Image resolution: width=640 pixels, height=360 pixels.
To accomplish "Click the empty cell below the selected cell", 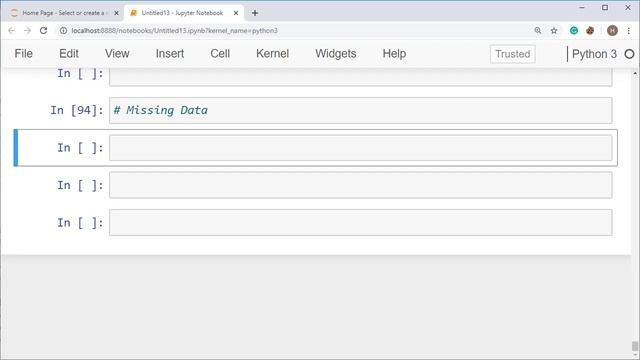I will click(x=360, y=185).
